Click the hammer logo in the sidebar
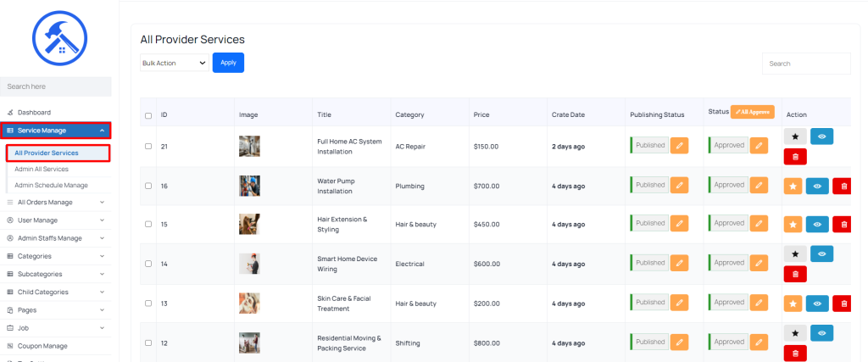Image resolution: width=868 pixels, height=362 pixels. [60, 38]
